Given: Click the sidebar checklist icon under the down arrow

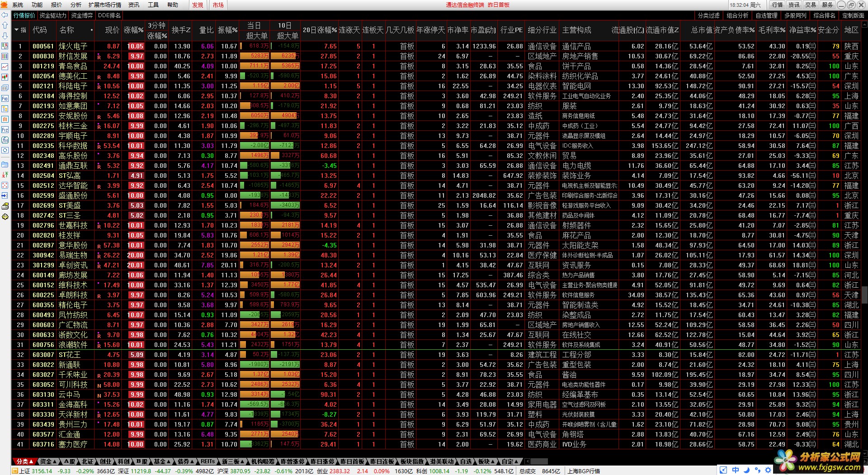Looking at the screenshot, I should [x=5, y=46].
